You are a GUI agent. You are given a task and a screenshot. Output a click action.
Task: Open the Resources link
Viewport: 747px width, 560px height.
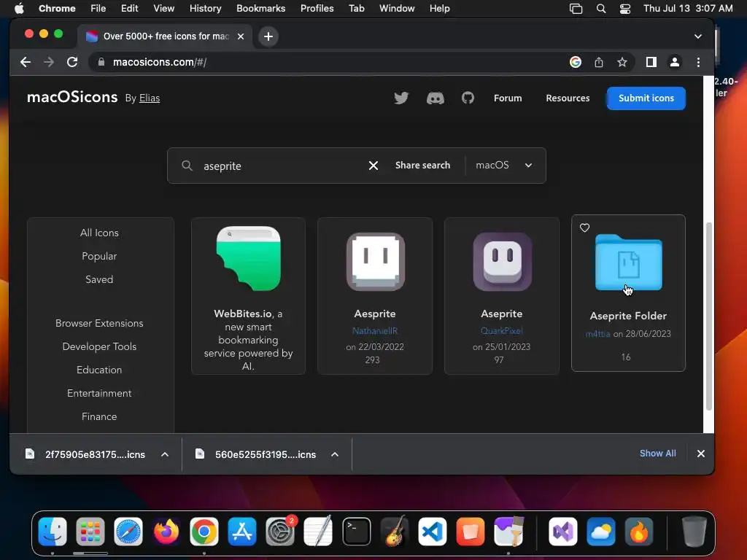[568, 98]
